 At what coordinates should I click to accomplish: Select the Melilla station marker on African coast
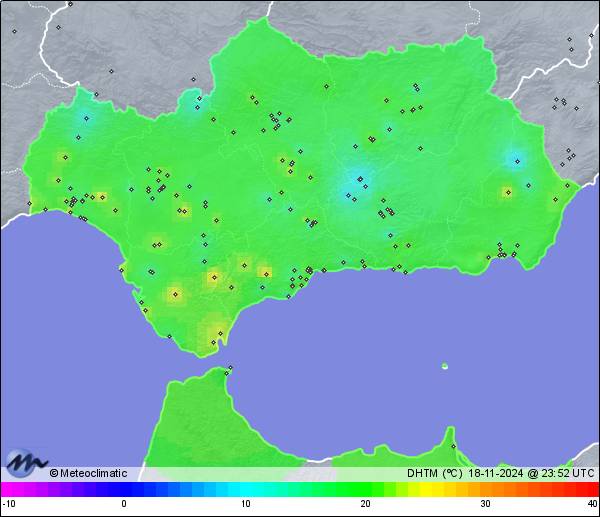click(x=453, y=446)
